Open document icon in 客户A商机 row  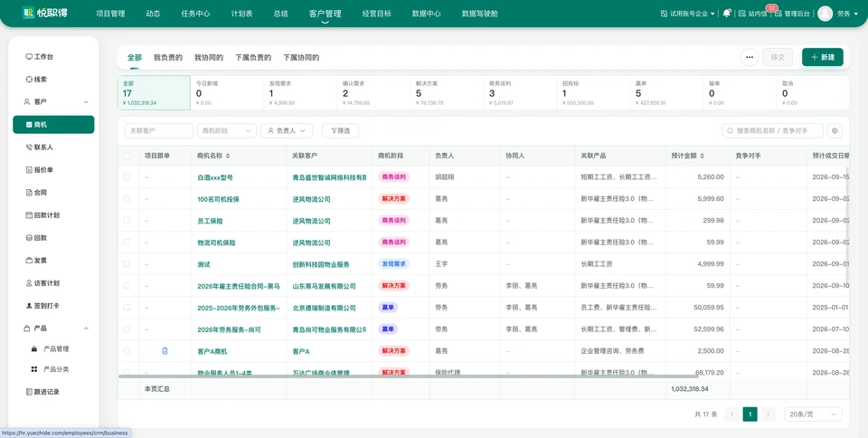point(165,351)
